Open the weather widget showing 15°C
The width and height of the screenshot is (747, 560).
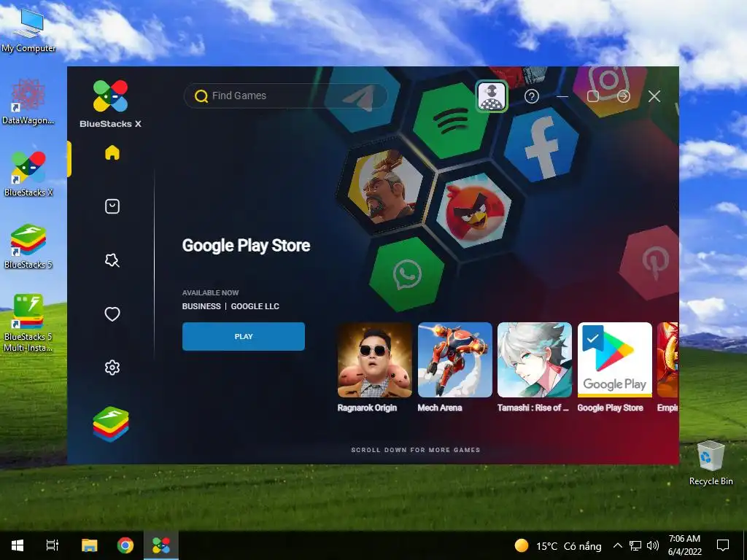[x=558, y=545]
